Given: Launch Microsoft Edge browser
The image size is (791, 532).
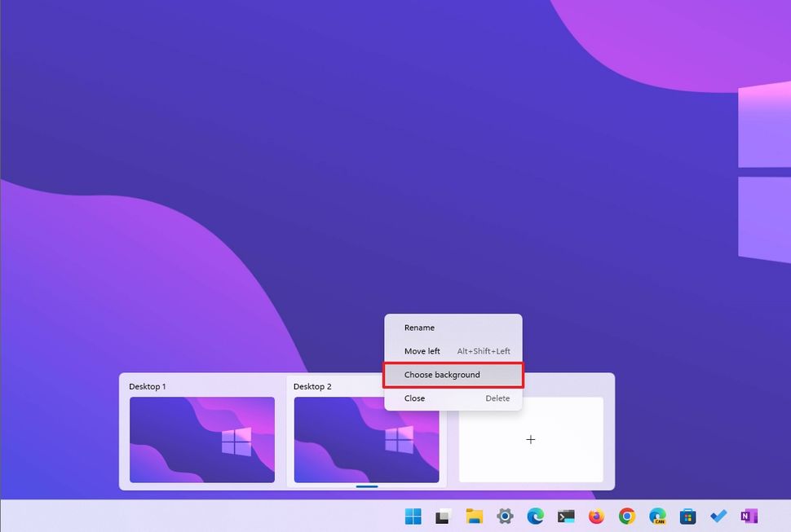Looking at the screenshot, I should point(536,516).
